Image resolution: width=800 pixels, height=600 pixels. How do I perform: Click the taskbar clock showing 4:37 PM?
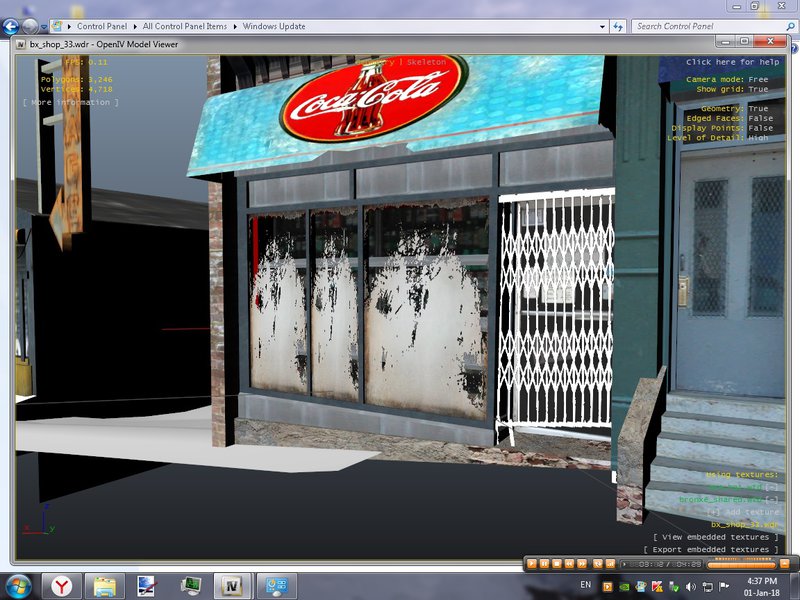(x=762, y=586)
